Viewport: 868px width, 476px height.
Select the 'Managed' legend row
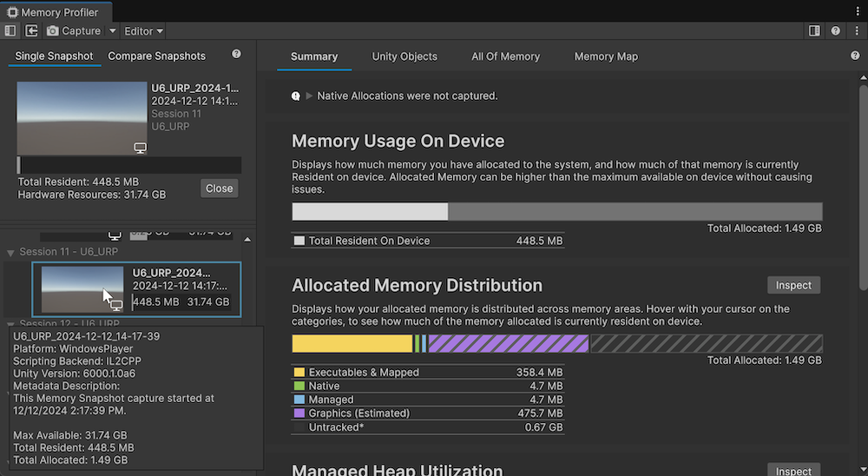pos(428,400)
